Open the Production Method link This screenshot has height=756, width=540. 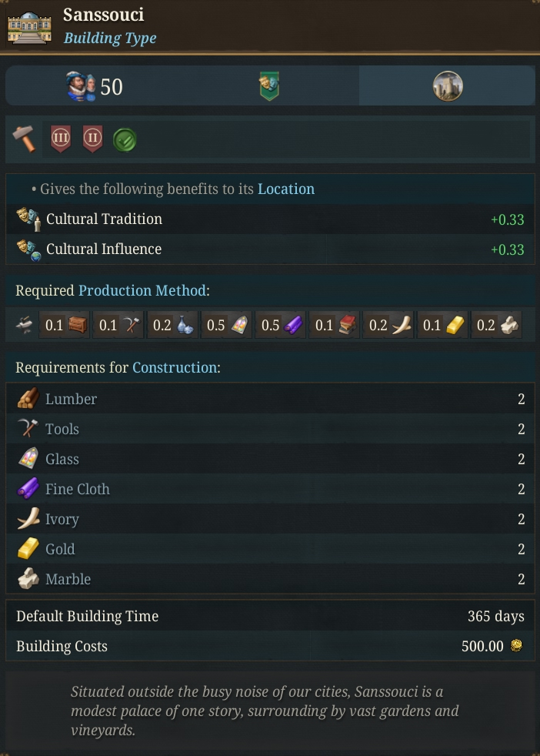tap(142, 290)
